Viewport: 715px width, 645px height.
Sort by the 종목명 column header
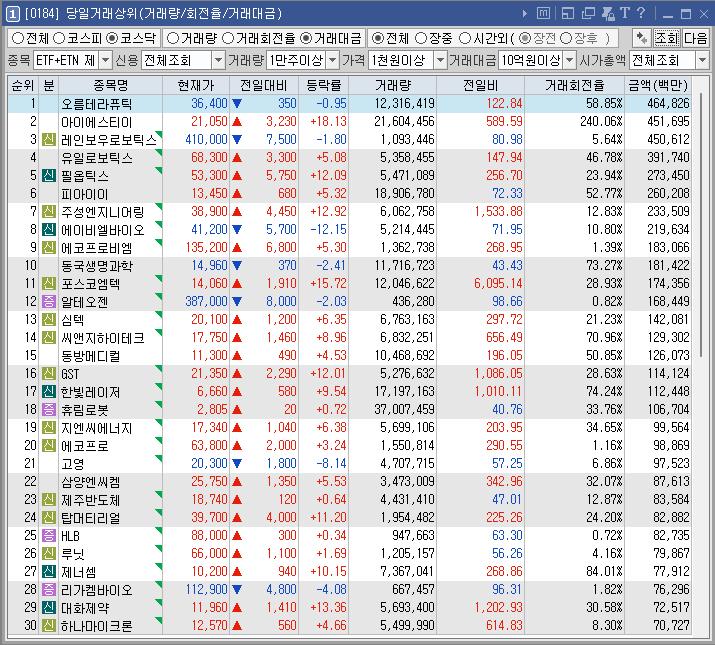point(110,85)
